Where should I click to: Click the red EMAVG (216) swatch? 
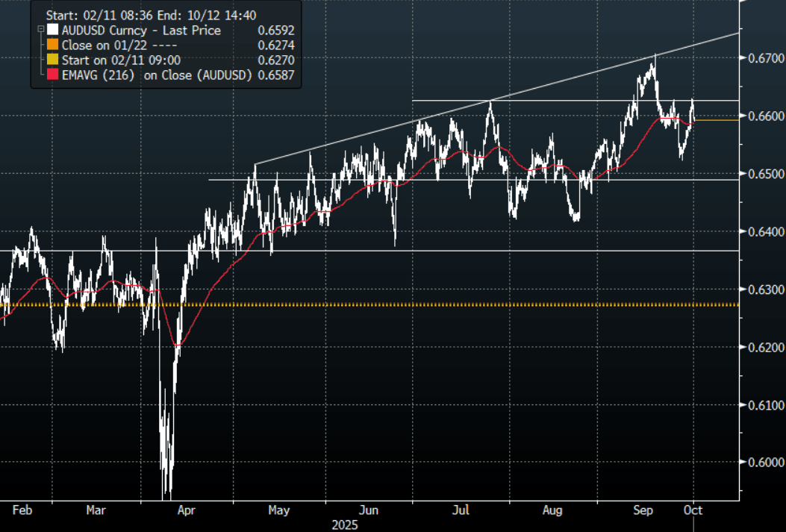[53, 75]
